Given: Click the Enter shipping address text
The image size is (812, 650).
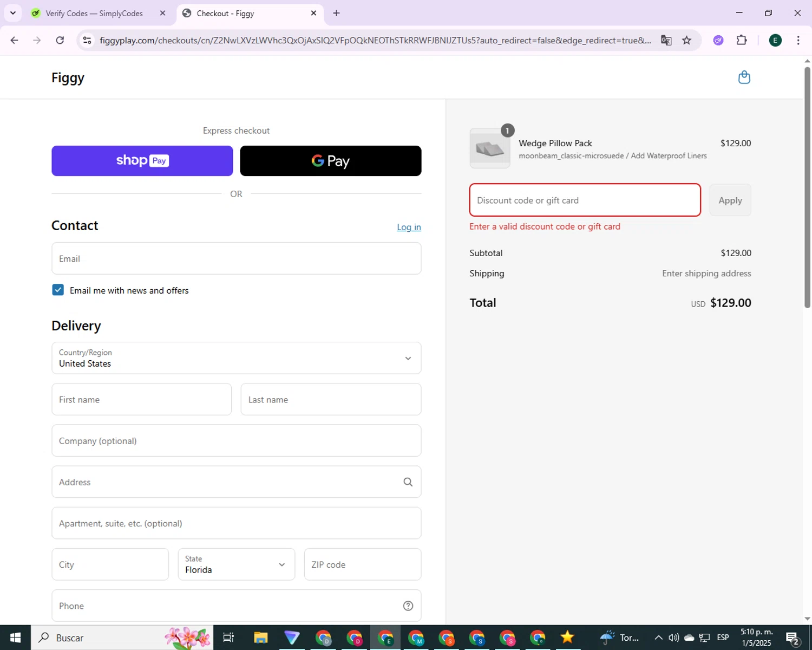Looking at the screenshot, I should tap(706, 274).
